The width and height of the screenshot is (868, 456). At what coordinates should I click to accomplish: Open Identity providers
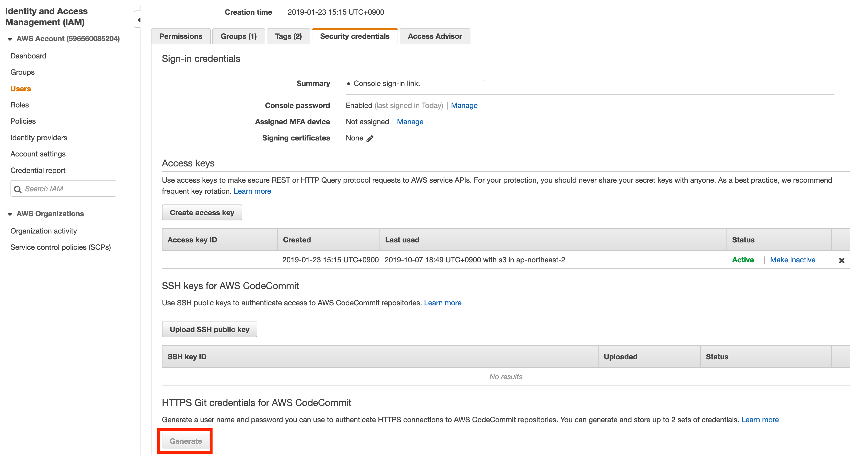(39, 138)
